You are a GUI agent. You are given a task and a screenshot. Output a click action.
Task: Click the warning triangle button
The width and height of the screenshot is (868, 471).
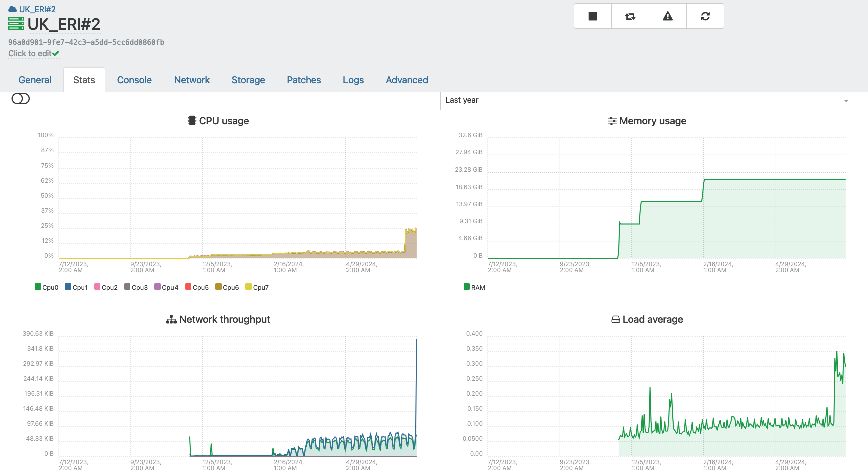(668, 16)
